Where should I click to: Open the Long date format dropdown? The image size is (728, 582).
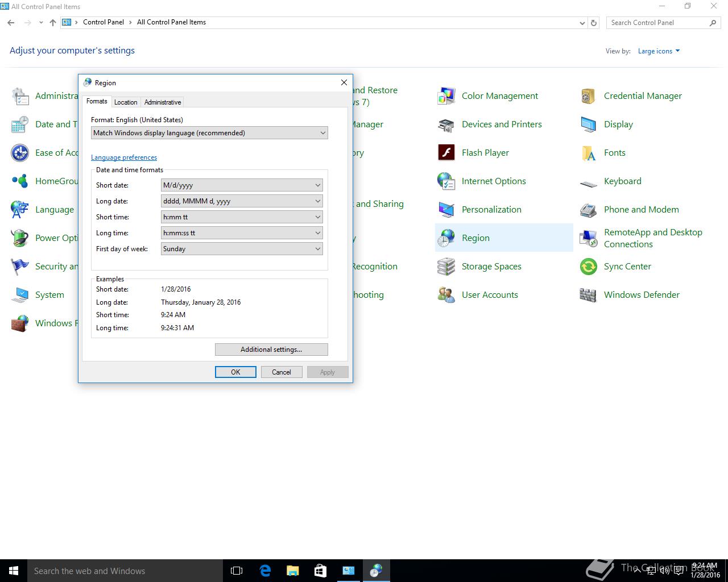click(242, 201)
